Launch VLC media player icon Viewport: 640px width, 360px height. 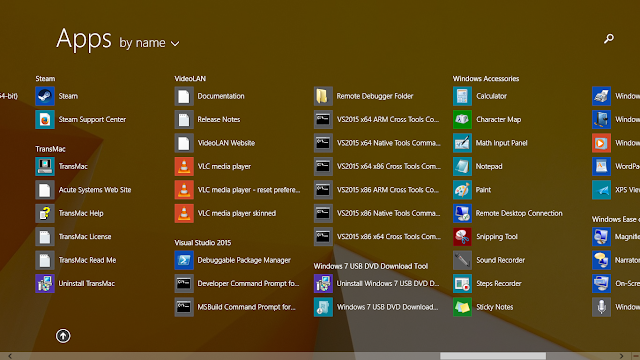click(x=184, y=167)
